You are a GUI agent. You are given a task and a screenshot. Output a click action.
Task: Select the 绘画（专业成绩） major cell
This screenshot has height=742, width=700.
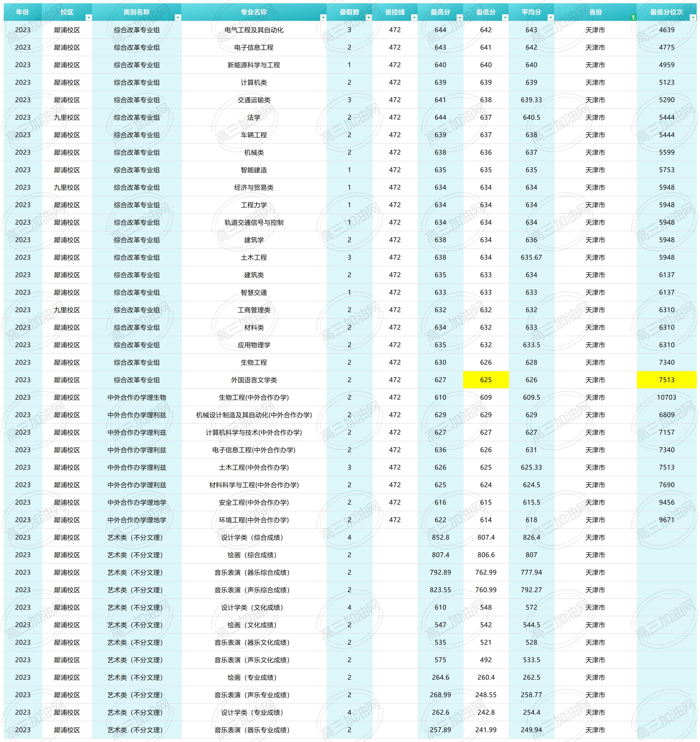tap(254, 677)
